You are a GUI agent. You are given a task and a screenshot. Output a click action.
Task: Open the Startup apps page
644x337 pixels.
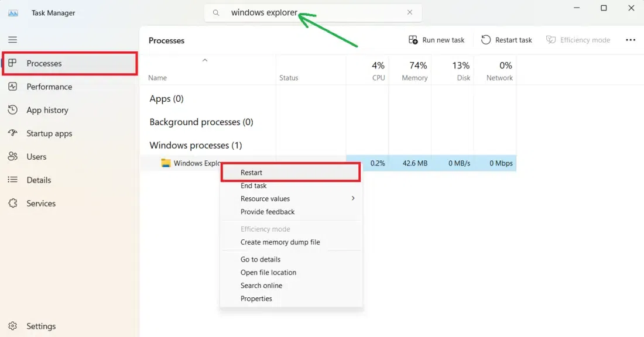tap(70, 133)
